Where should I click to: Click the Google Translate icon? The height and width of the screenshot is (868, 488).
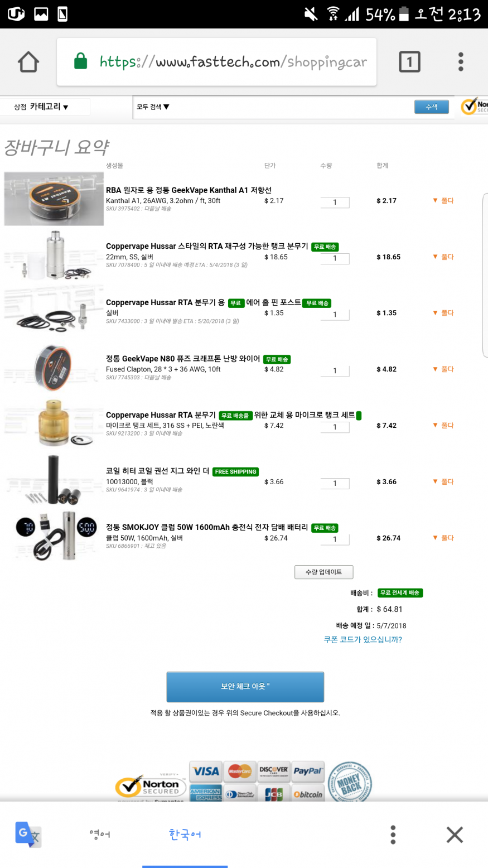tap(28, 835)
